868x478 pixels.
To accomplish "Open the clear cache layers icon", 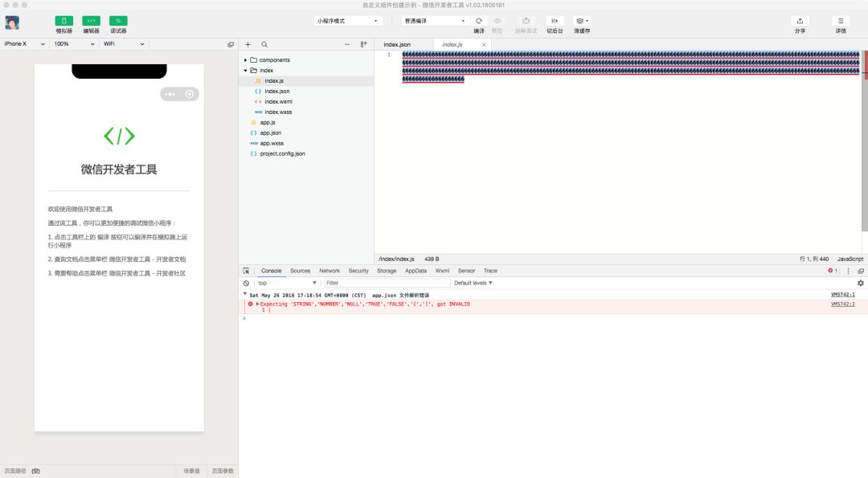I will (x=581, y=21).
